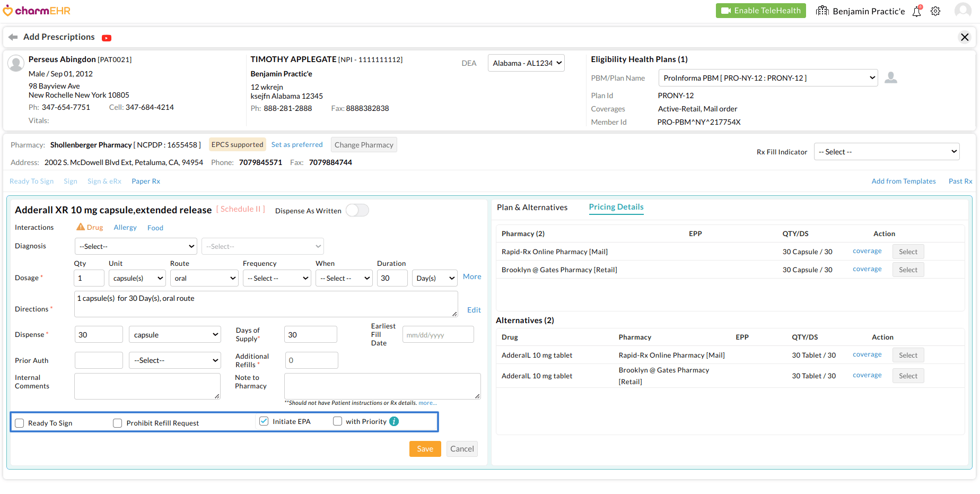980x494 pixels.
Task: Enable the Prohibit Refill Request checkbox
Action: click(x=118, y=423)
